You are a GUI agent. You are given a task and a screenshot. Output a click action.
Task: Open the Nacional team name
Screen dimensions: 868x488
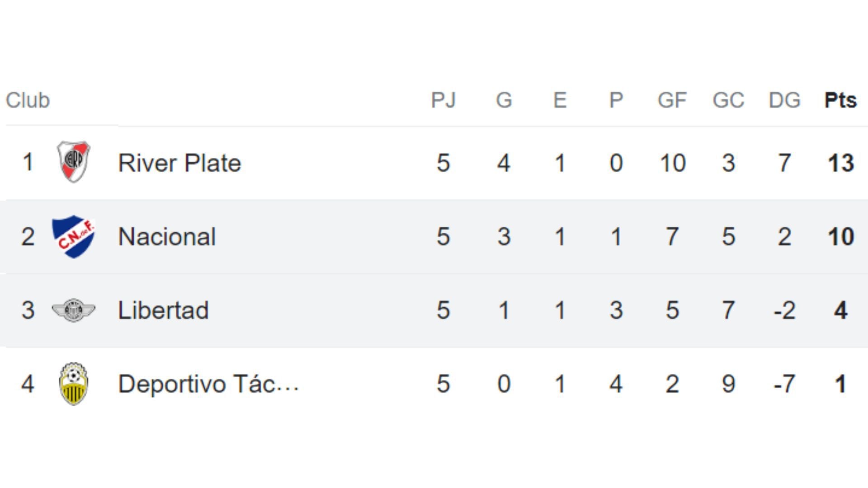click(x=167, y=236)
